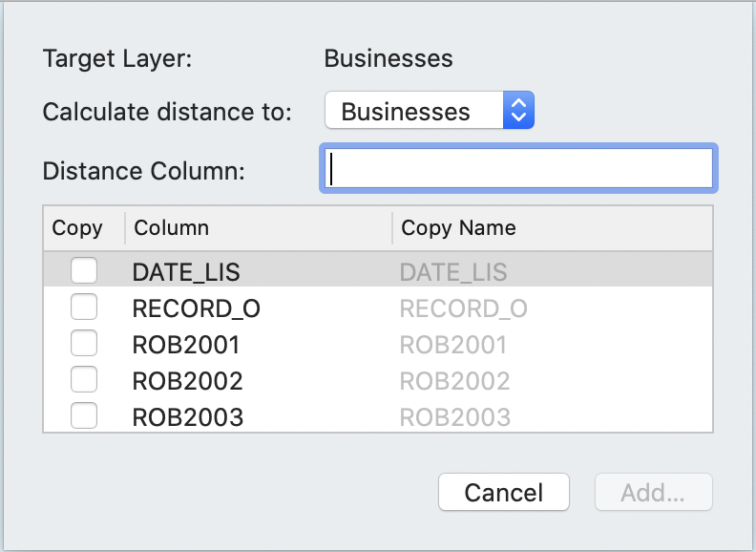756x552 pixels.
Task: Click the grayed DATE_LIS copy name
Action: [x=453, y=272]
